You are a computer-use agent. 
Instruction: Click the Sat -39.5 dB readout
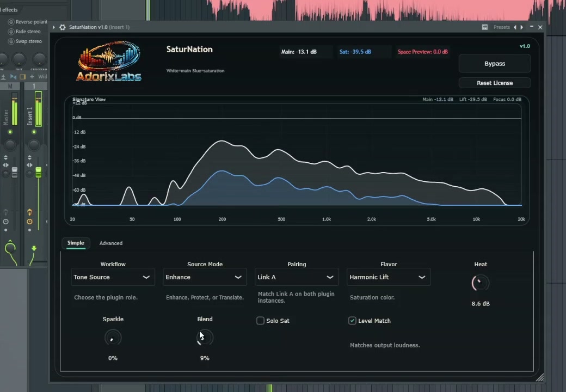click(355, 52)
